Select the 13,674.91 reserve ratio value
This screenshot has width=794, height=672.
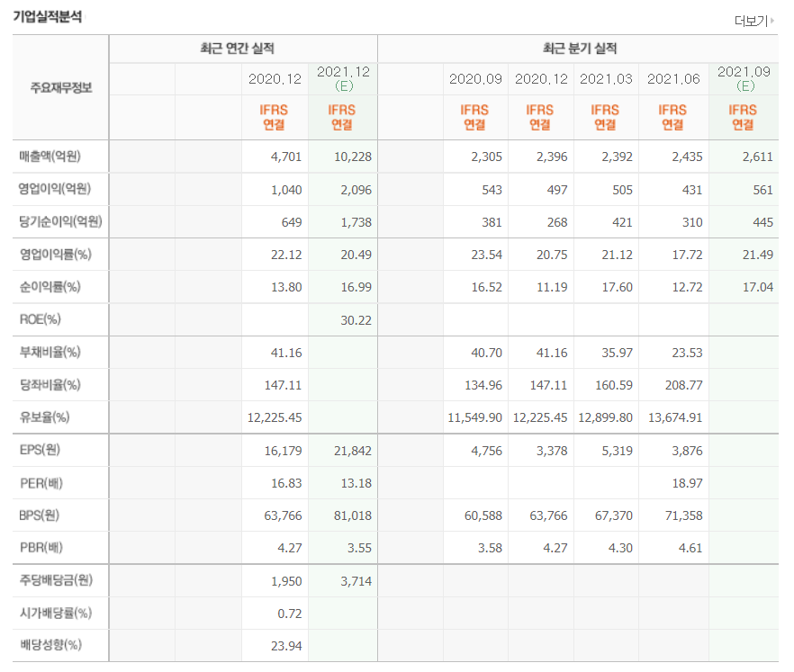click(x=675, y=417)
